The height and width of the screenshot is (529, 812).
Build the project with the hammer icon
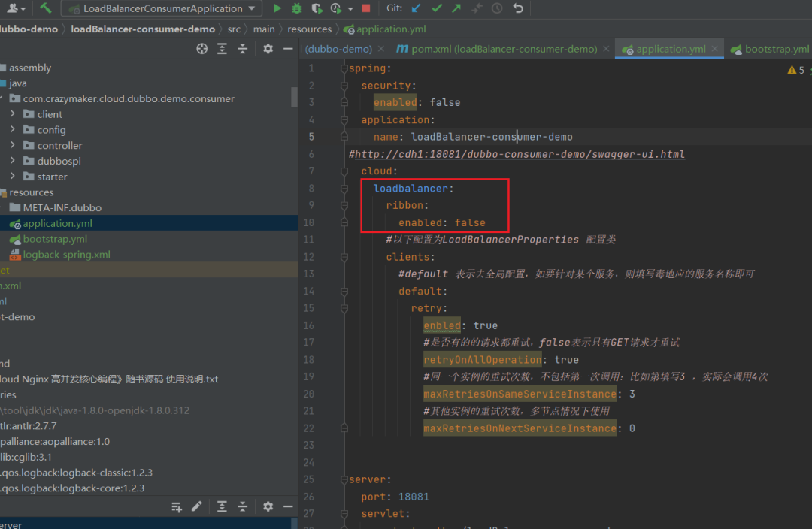pyautogui.click(x=46, y=8)
